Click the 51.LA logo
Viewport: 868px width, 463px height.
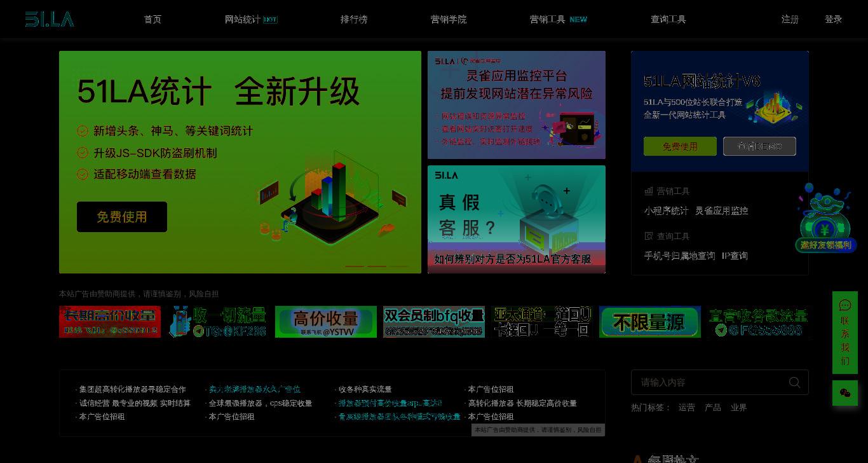pos(50,19)
